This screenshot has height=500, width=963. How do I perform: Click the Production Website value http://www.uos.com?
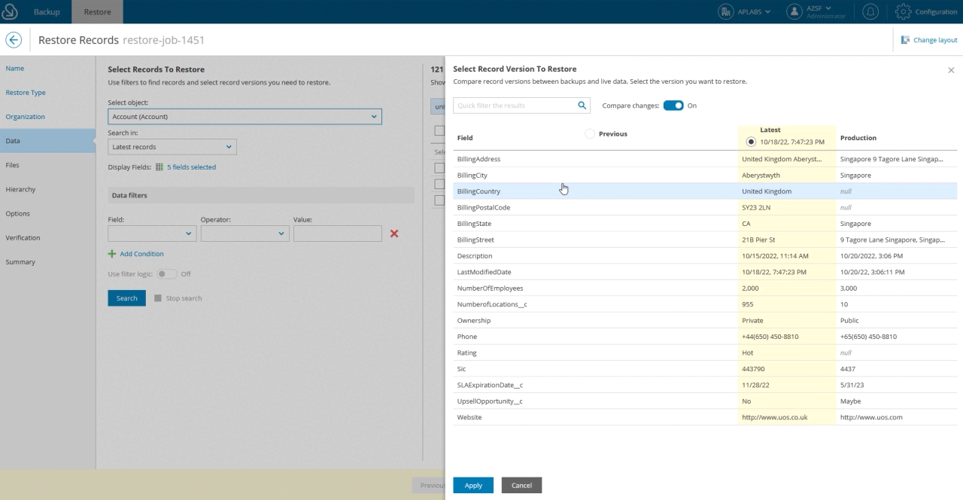pos(871,417)
